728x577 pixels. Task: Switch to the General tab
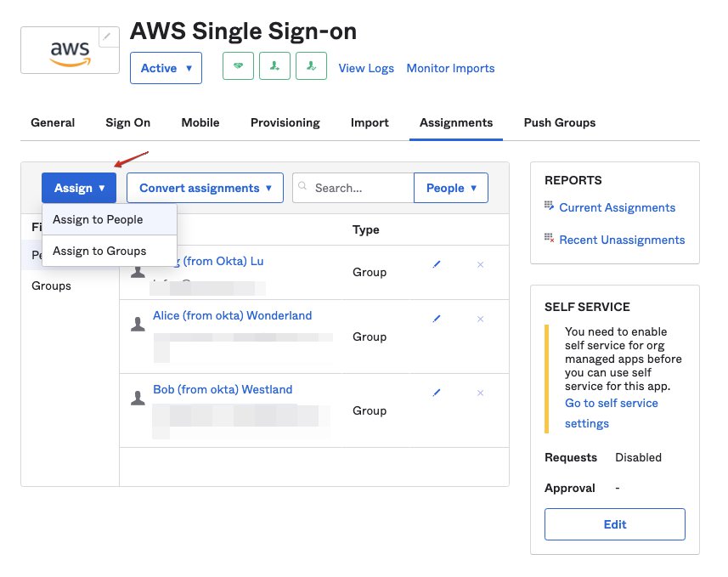tap(53, 122)
